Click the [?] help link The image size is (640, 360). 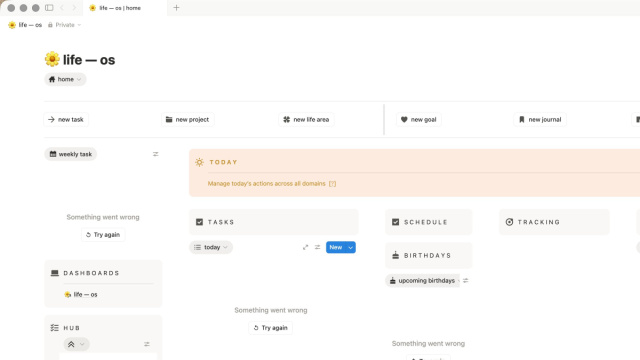point(332,184)
